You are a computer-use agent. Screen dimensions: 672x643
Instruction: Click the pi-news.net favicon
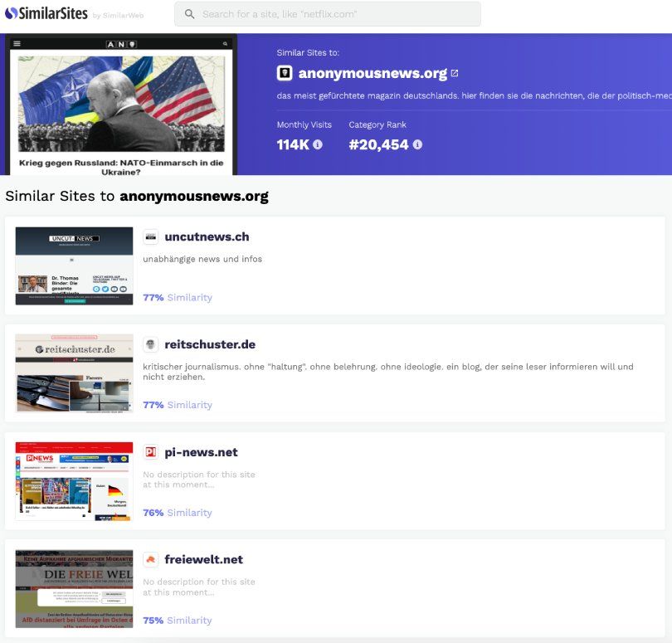click(x=151, y=452)
